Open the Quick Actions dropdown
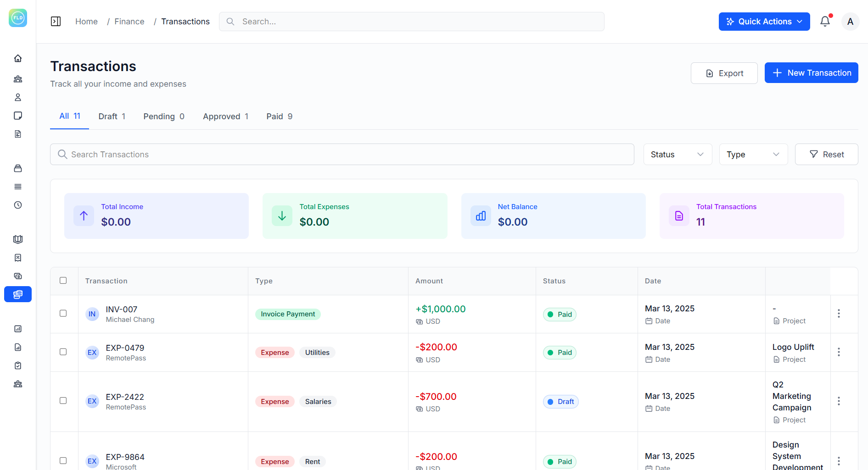Image resolution: width=868 pixels, height=470 pixels. [x=764, y=22]
